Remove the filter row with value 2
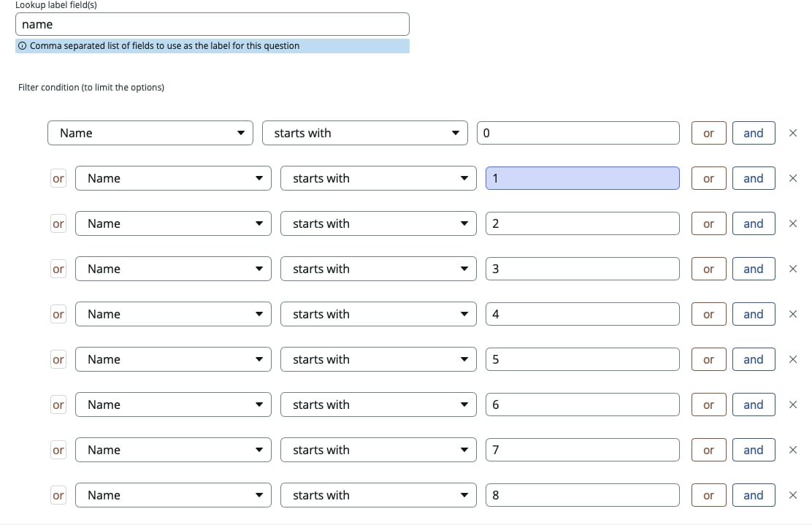The width and height of the screenshot is (812, 525). coord(793,223)
